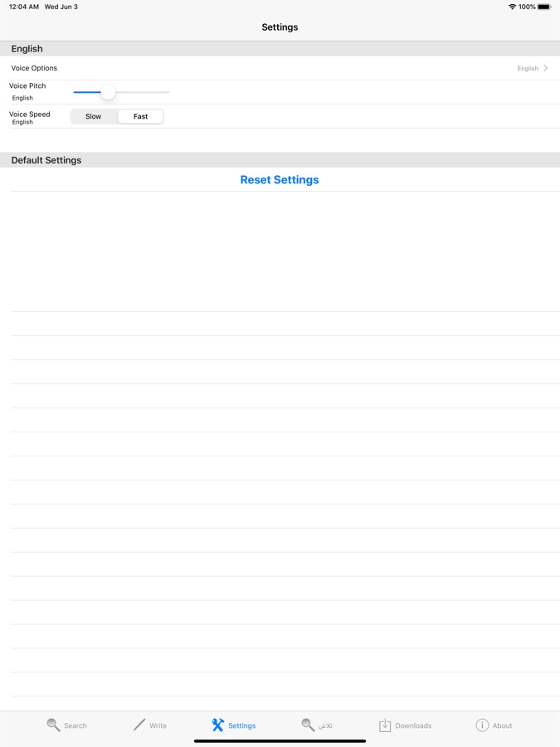Tap the Default Settings section header
The height and width of the screenshot is (747, 560).
pyautogui.click(x=46, y=160)
